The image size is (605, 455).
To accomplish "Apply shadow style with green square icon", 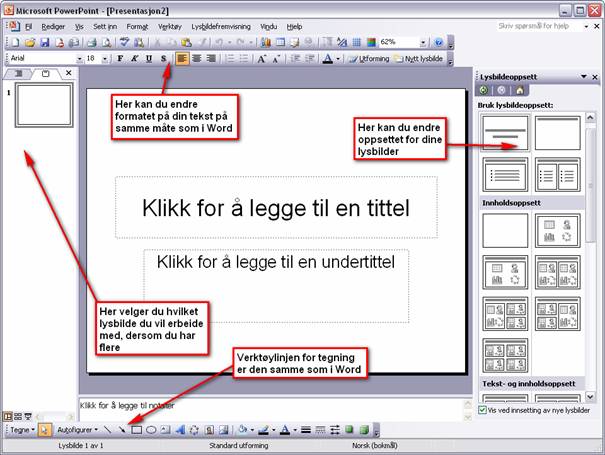I will (350, 430).
